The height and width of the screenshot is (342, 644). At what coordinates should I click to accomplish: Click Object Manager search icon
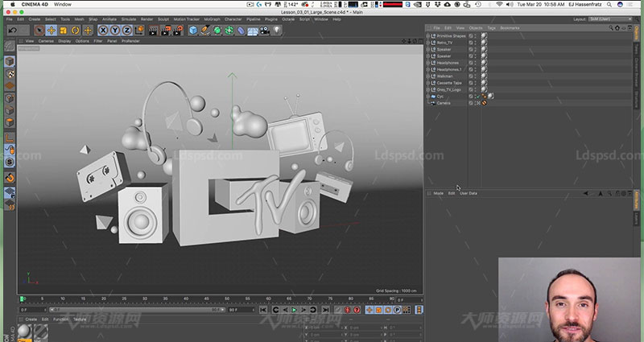point(611,28)
